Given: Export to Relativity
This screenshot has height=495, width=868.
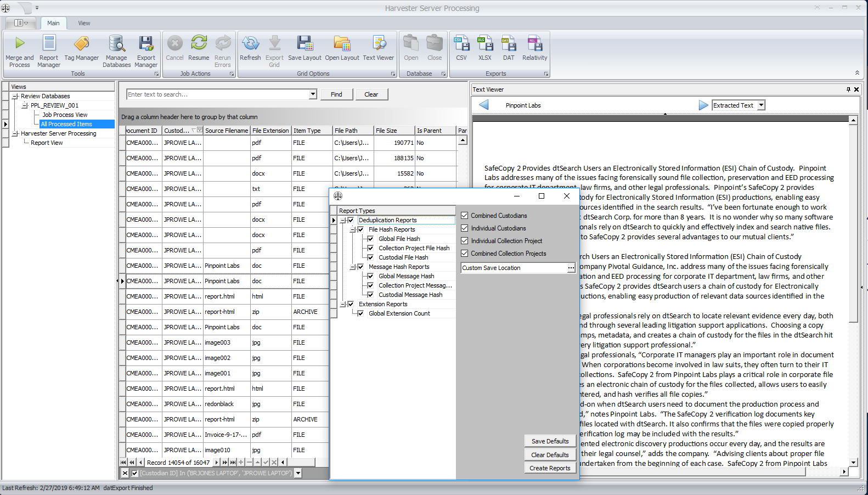Looking at the screenshot, I should click(x=535, y=48).
